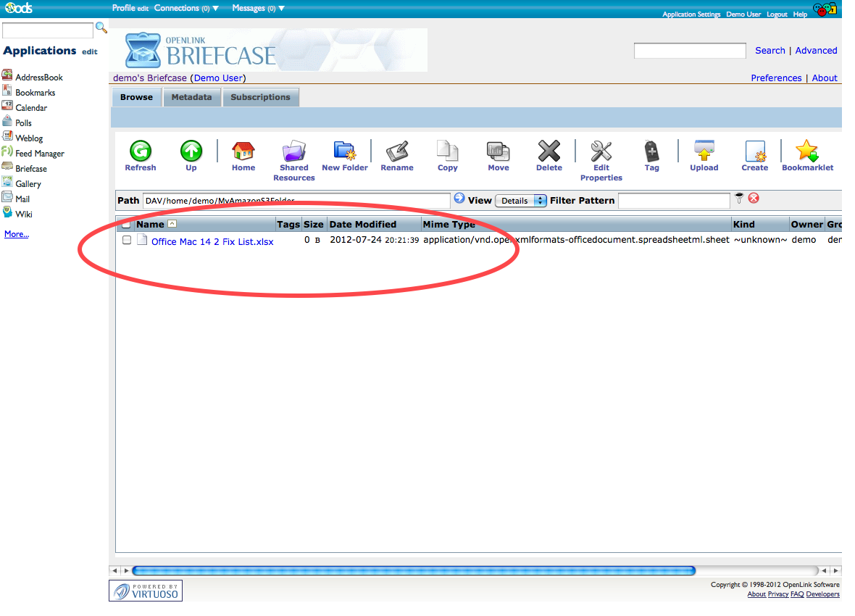Open the View Details dropdown
855x616 pixels.
pyautogui.click(x=520, y=201)
